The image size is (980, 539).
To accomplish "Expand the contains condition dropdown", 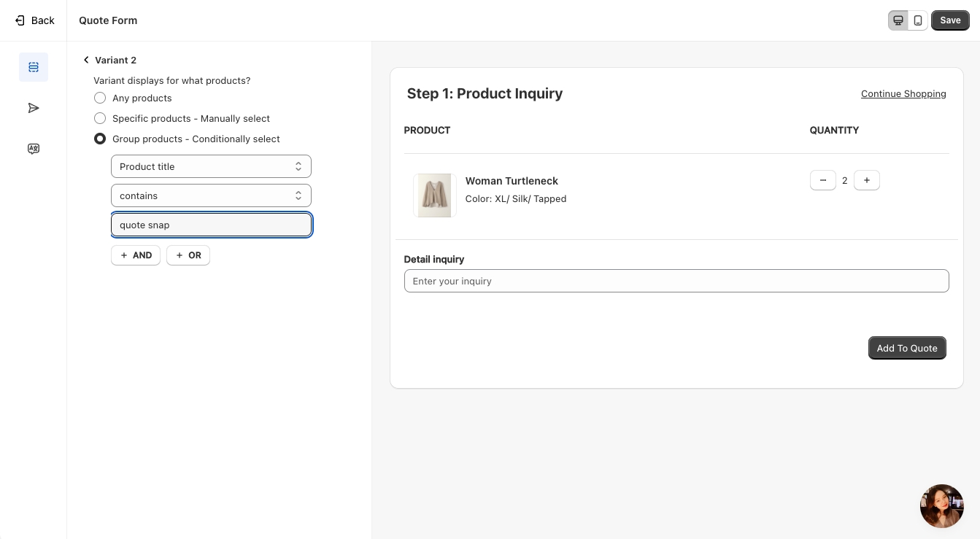I will [x=211, y=195].
